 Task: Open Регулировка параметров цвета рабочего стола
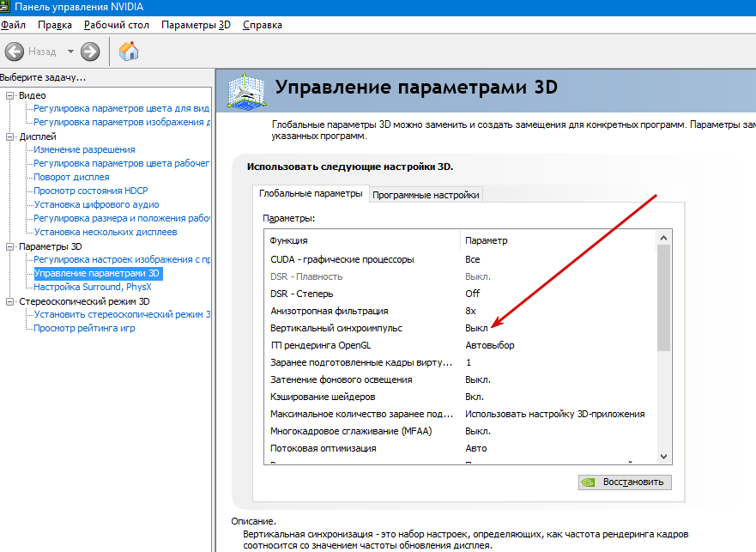click(x=122, y=164)
